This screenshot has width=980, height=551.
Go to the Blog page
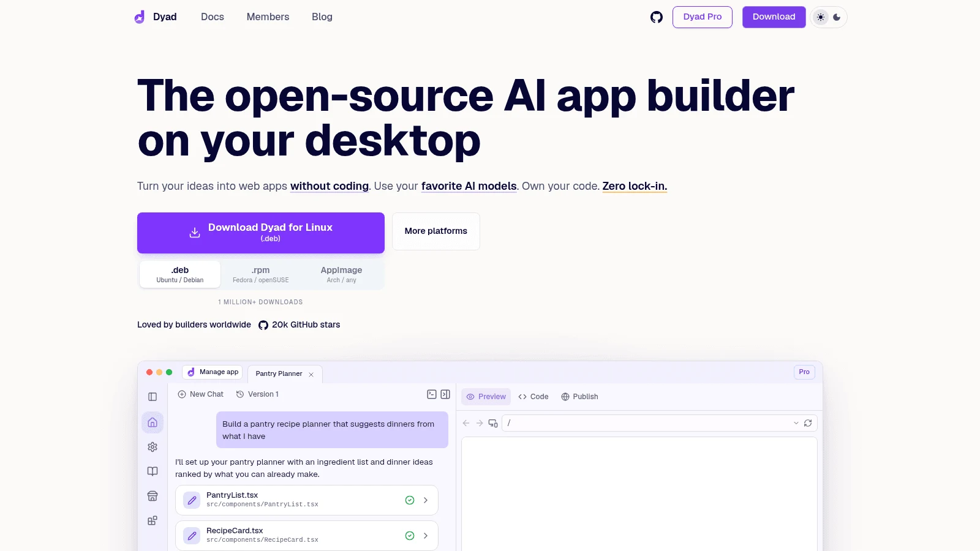coord(322,17)
